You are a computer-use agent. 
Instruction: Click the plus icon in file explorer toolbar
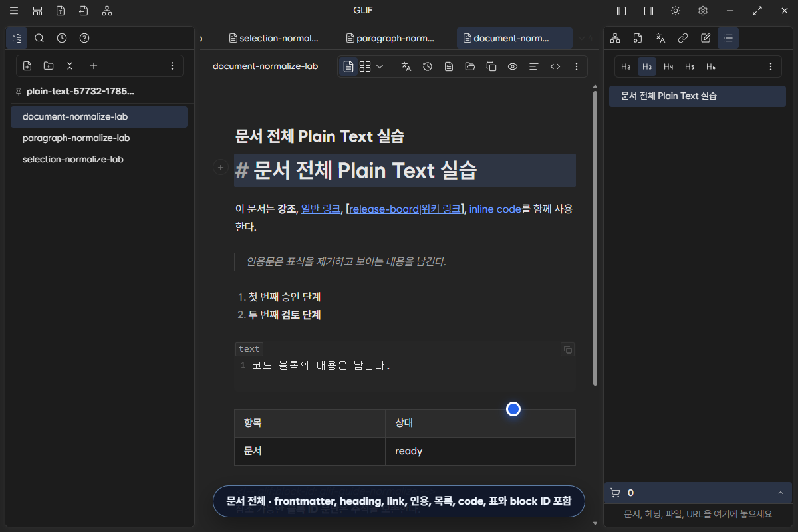pyautogui.click(x=94, y=66)
